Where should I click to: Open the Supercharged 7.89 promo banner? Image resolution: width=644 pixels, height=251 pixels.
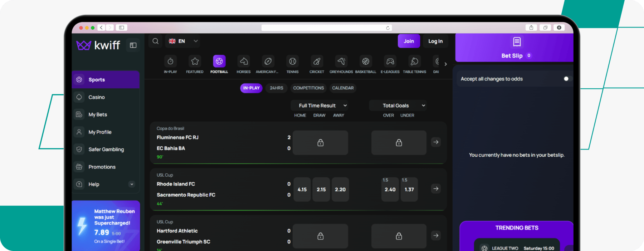(x=106, y=226)
